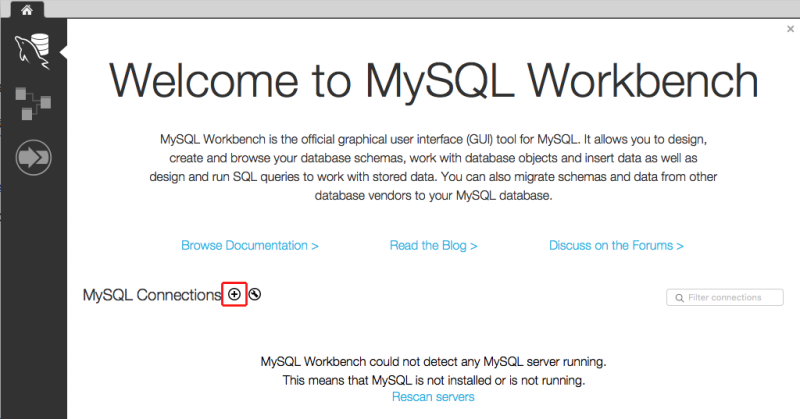The height and width of the screenshot is (419, 800).
Task: Add a new MySQL connection plus icon
Action: click(234, 294)
